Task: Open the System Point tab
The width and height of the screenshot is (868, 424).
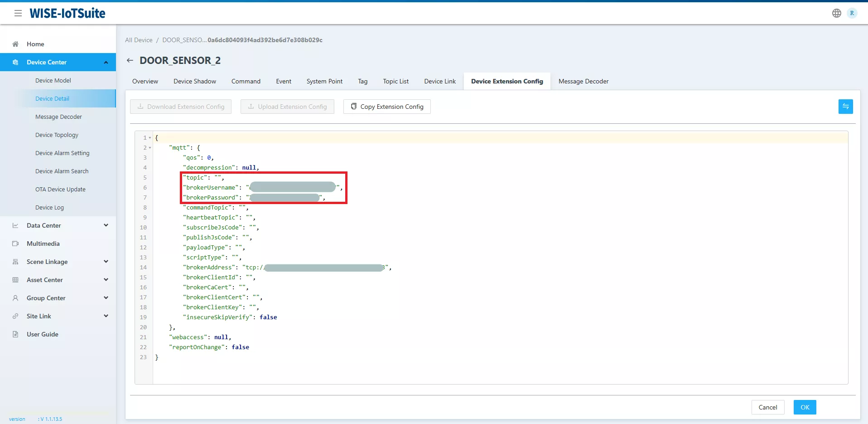Action: 324,81
